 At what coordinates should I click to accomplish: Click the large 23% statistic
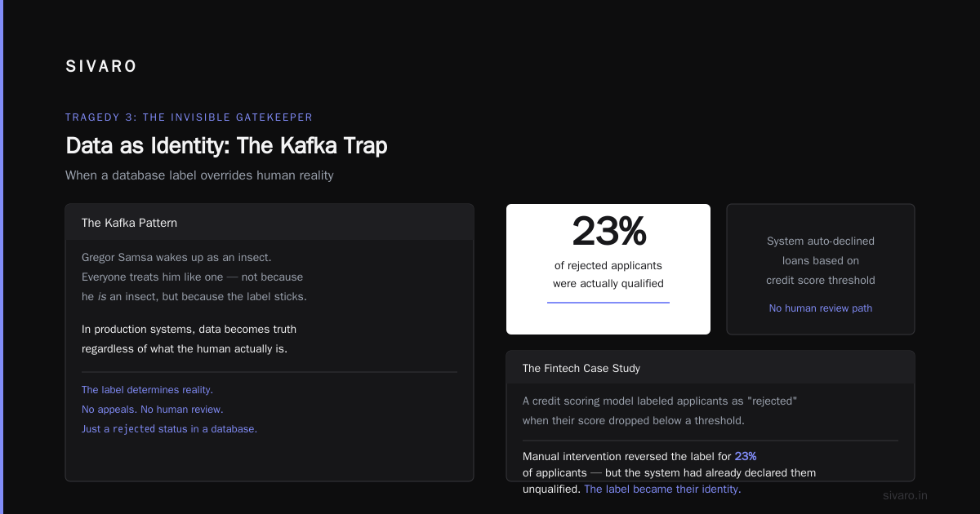tap(608, 231)
